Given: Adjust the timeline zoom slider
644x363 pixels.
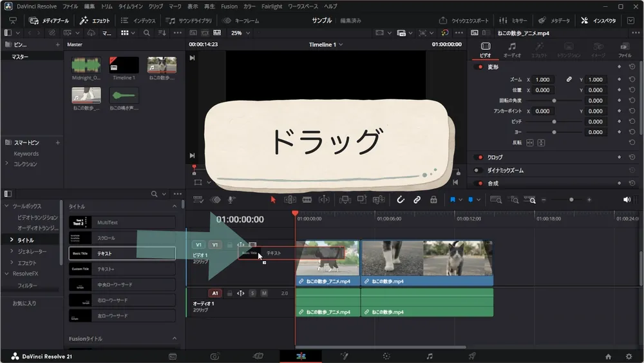Looking at the screenshot, I should click(x=571, y=200).
